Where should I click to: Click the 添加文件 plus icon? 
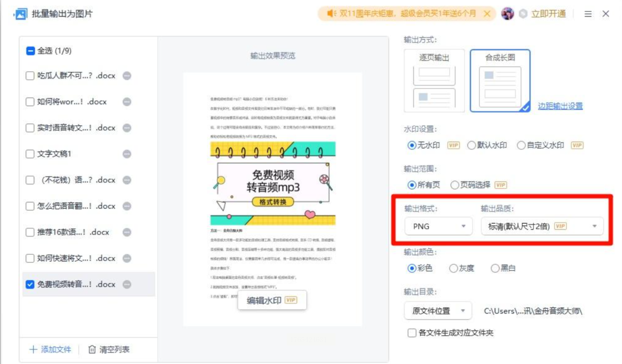pyautogui.click(x=33, y=349)
